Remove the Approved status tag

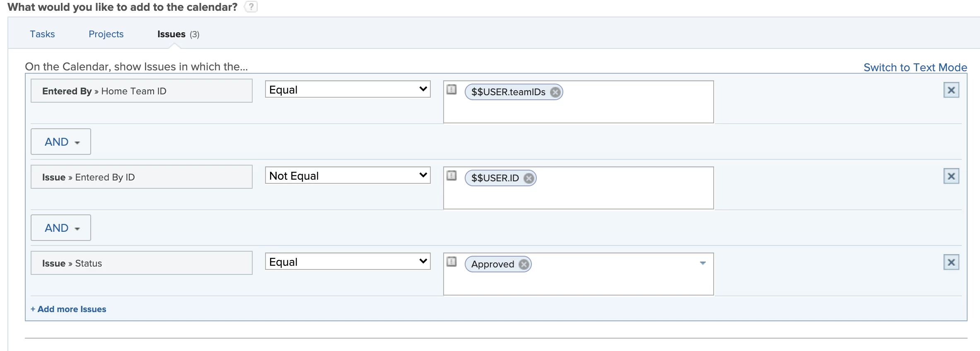(x=524, y=264)
